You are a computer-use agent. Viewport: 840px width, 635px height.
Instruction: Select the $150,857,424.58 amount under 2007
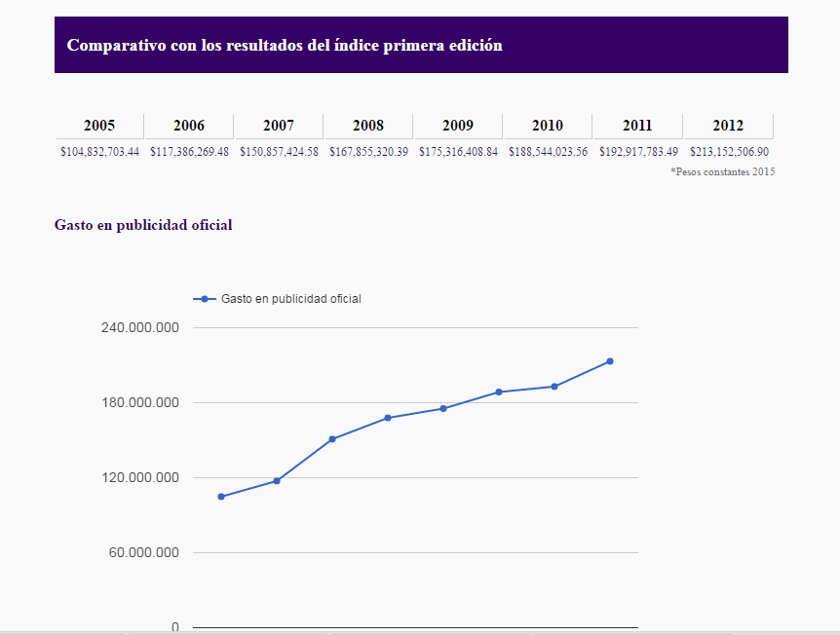[x=279, y=152]
